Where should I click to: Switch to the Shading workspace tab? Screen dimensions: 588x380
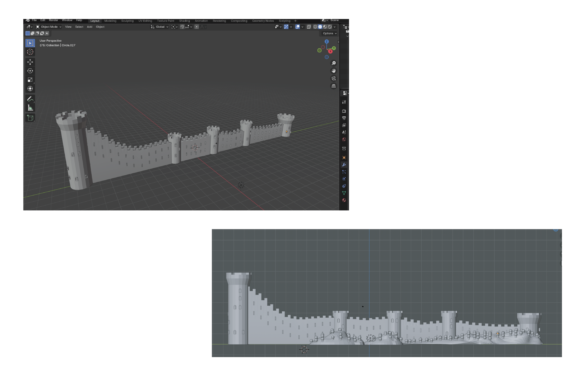(x=184, y=21)
